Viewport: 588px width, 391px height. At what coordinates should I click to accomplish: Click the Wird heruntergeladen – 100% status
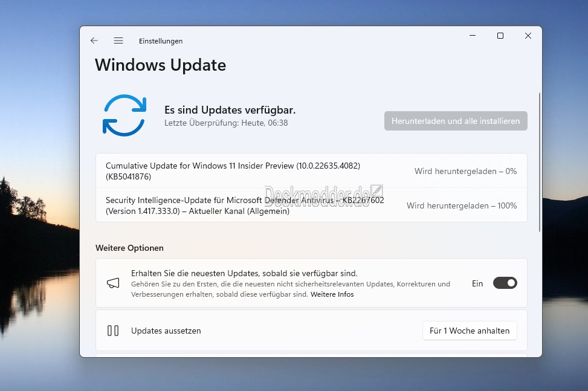pos(462,206)
